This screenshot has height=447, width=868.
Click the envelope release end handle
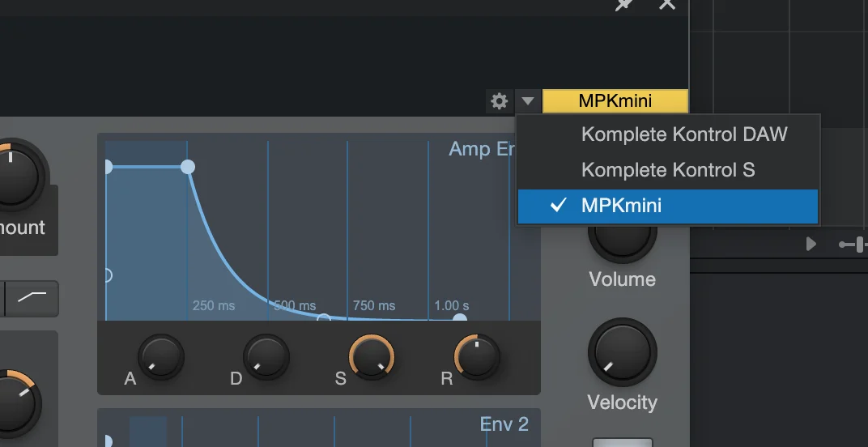460,318
